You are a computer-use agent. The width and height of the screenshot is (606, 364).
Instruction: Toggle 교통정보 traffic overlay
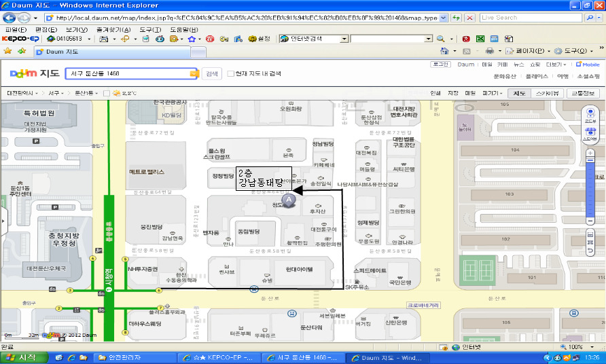(583, 93)
